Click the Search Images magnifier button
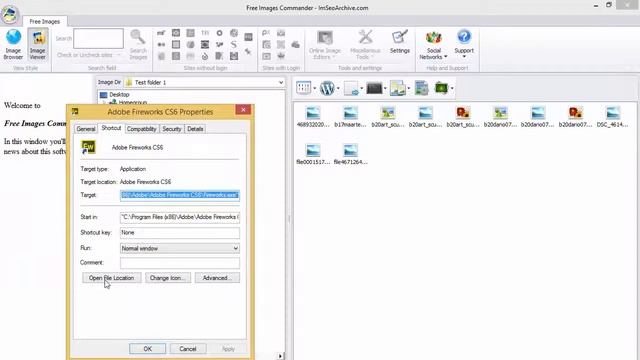This screenshot has width=640, height=360. [138, 44]
